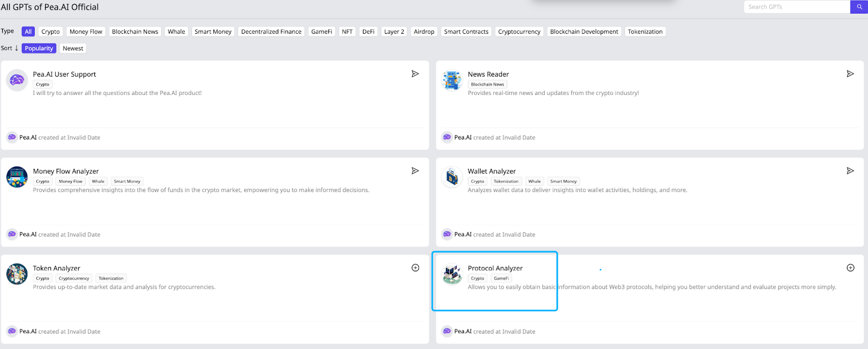Sort GPTs by Newest
The image size is (868, 349).
tap(73, 48)
